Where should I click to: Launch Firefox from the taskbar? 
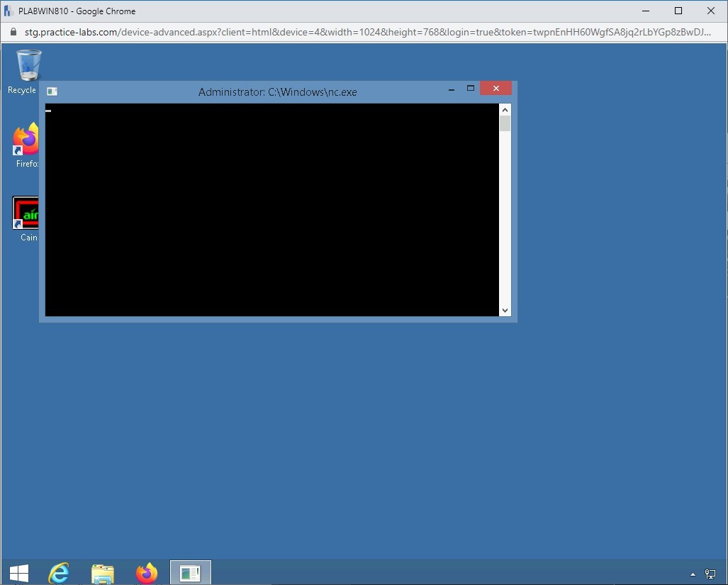147,572
